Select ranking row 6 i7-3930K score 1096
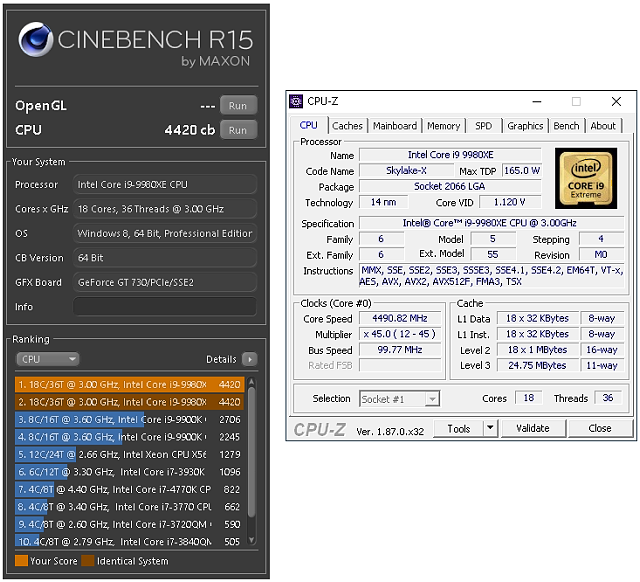 [x=130, y=472]
